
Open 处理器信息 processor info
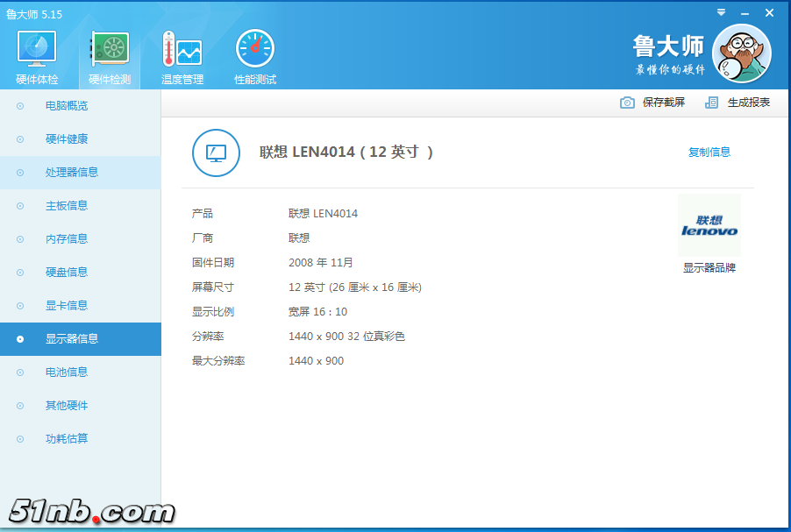click(x=72, y=173)
